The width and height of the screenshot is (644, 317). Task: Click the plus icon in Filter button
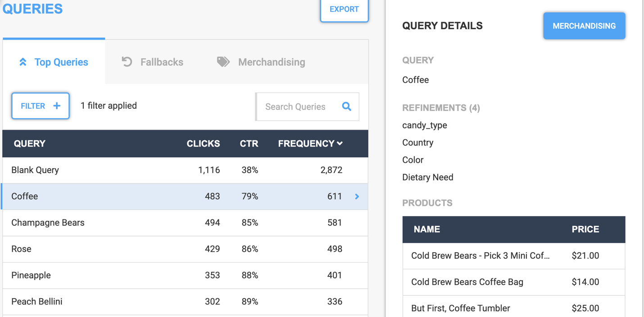point(57,106)
